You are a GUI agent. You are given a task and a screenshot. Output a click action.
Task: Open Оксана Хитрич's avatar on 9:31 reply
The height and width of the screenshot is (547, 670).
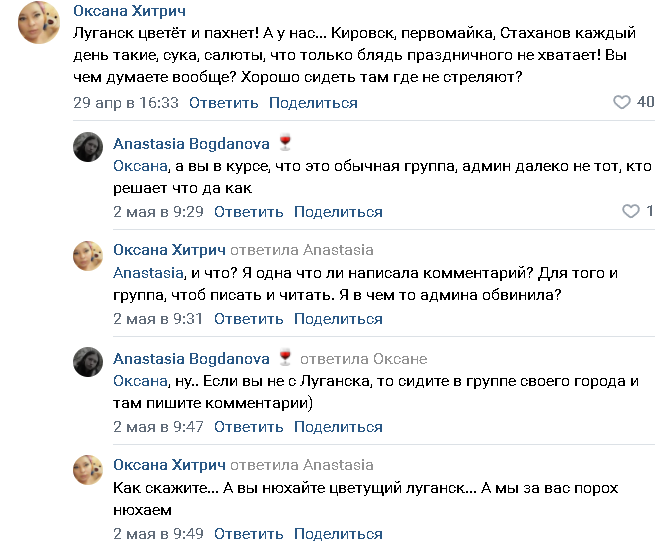tap(88, 256)
